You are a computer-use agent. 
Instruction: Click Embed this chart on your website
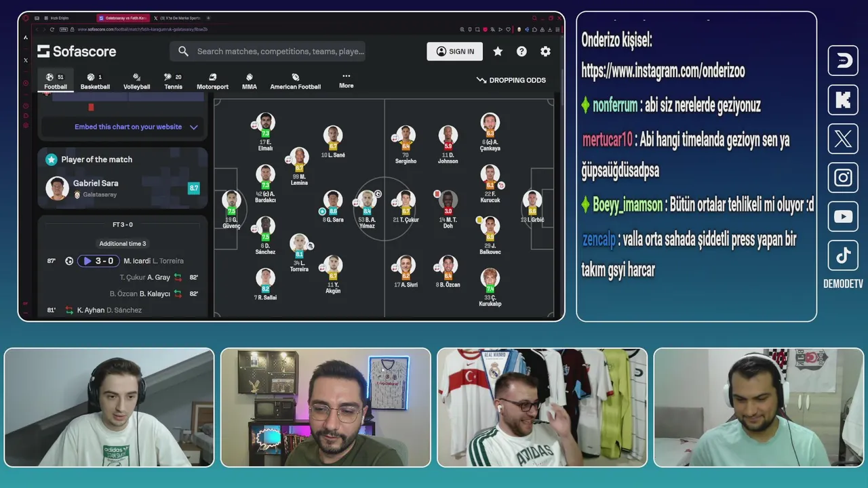(x=128, y=127)
